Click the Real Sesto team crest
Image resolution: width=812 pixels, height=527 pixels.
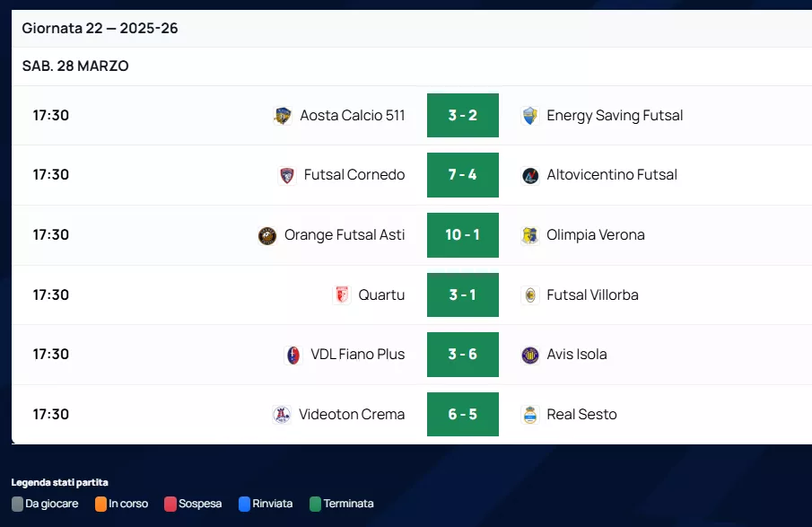[530, 415]
